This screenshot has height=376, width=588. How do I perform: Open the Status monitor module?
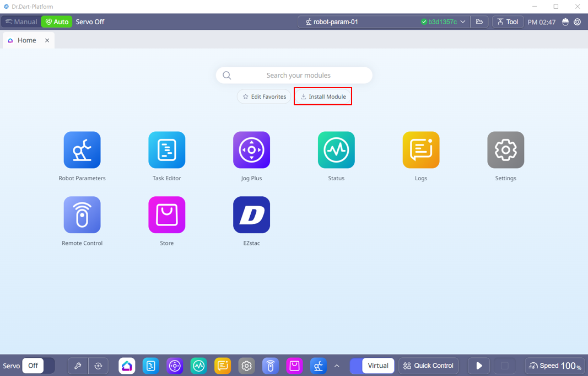336,150
